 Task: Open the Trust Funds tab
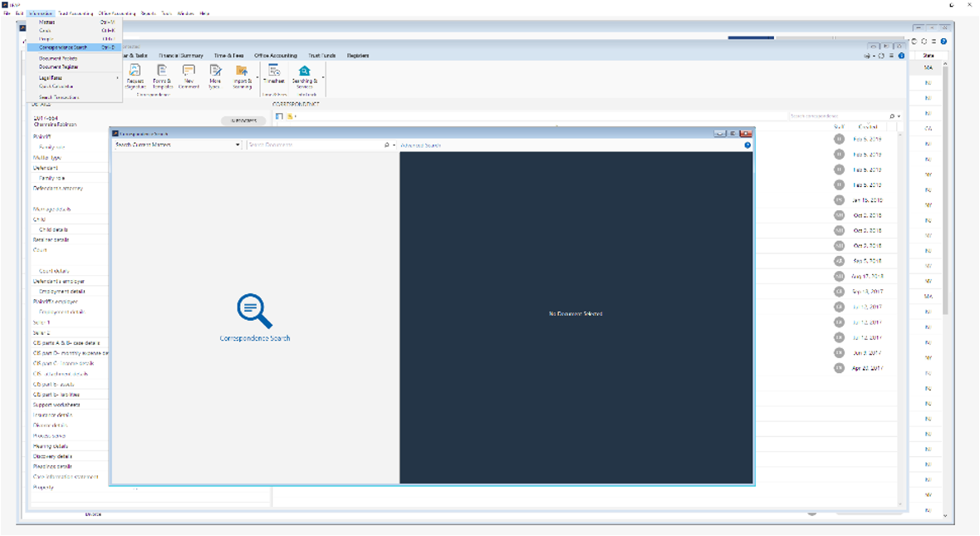[321, 56]
